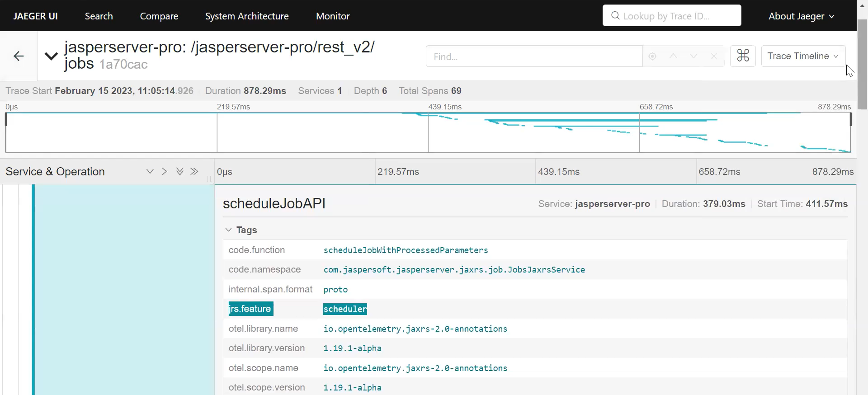
Task: Click the 219.57ms timeline header tick
Action: 398,172
